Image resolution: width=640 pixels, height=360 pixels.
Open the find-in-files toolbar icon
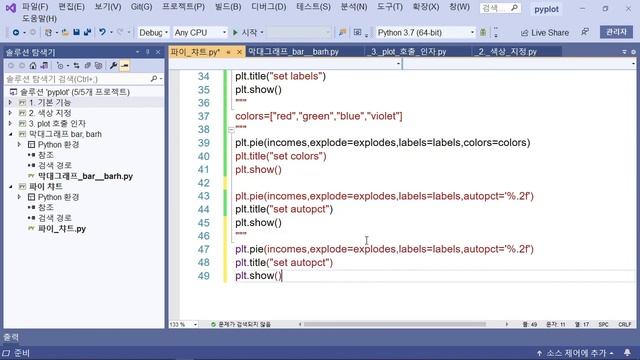click(x=342, y=32)
